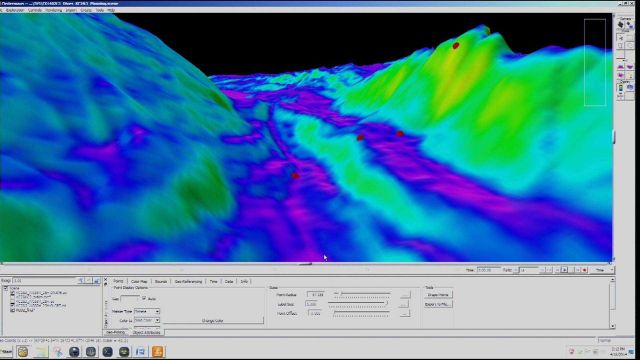The height and width of the screenshot is (360, 640).
Task: Switch to the Info tab
Action: tap(244, 281)
